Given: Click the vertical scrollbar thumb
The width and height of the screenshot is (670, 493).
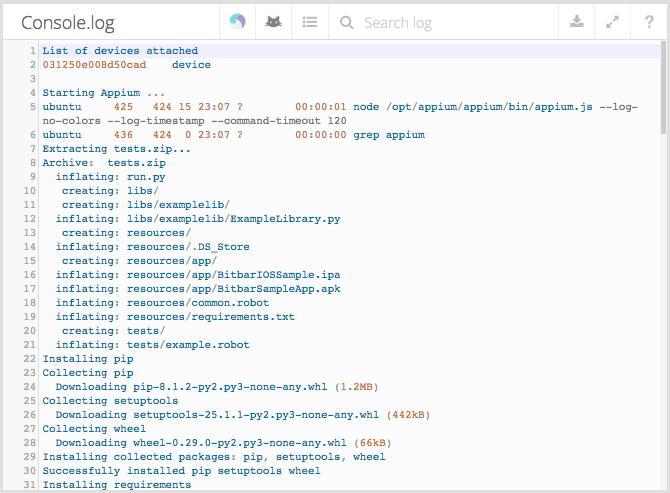Looking at the screenshot, I should (x=663, y=90).
